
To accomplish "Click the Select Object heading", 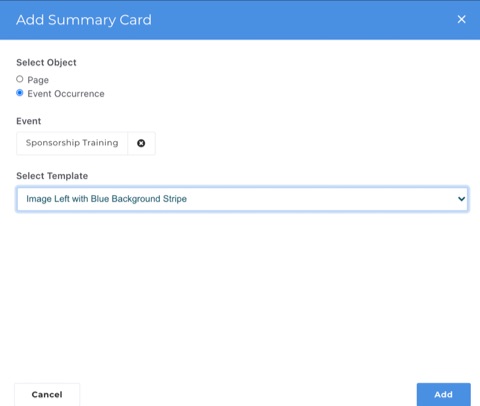I will coord(46,62).
